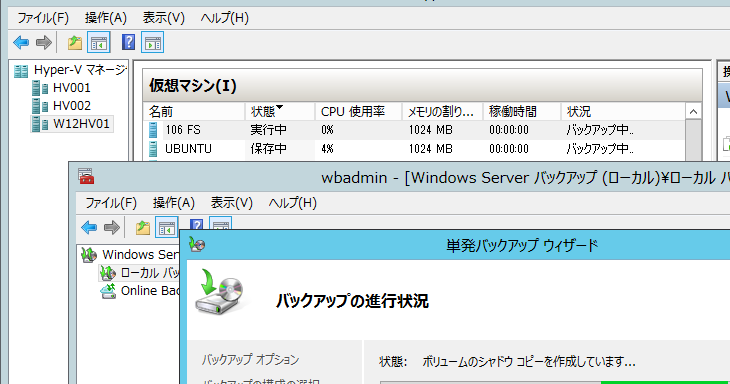Click the W12HV01 server icon

(x=40, y=124)
